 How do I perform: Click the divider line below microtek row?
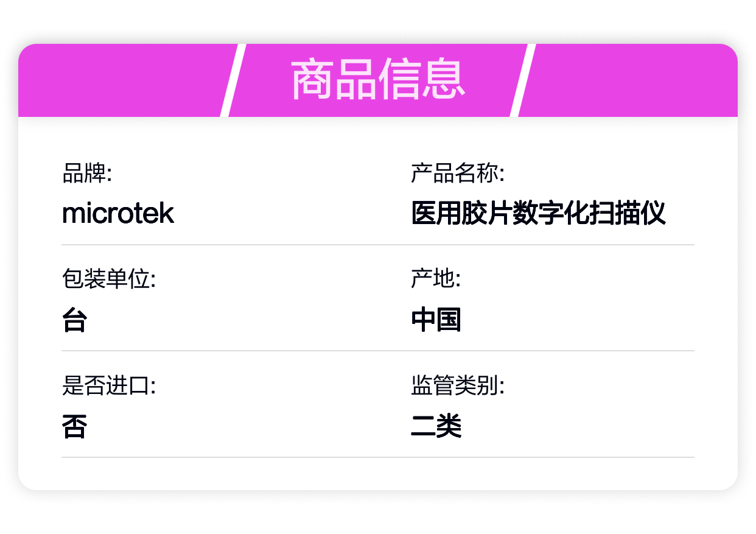click(x=378, y=245)
